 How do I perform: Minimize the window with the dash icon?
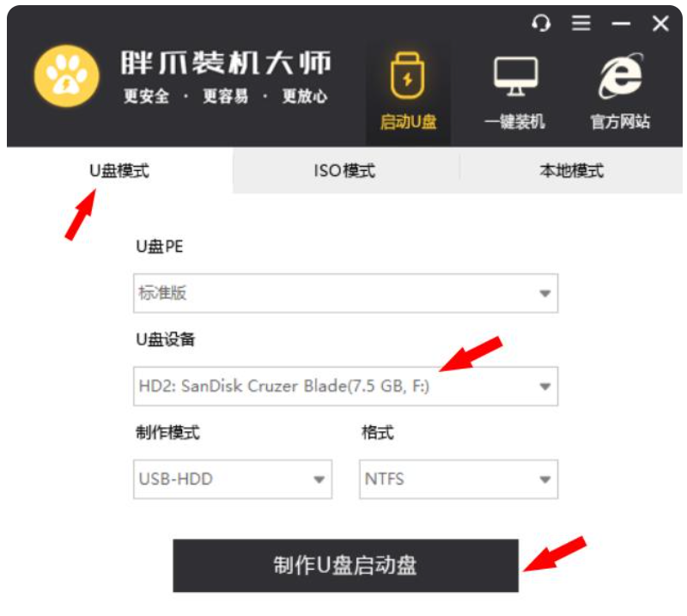tap(621, 24)
